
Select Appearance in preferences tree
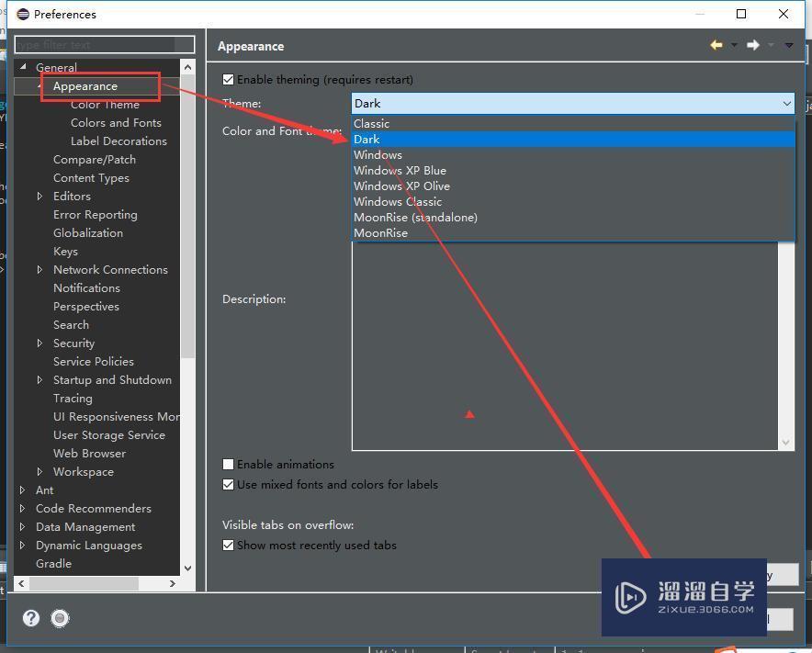tap(85, 86)
